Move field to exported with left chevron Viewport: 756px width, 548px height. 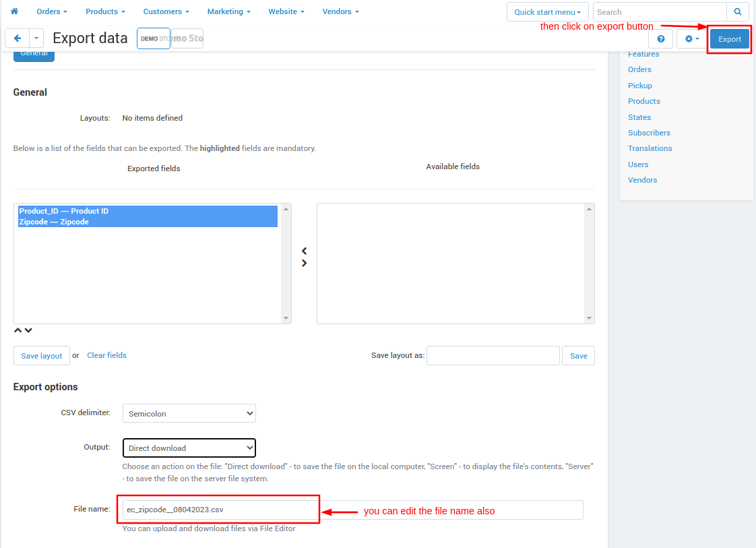tap(305, 251)
